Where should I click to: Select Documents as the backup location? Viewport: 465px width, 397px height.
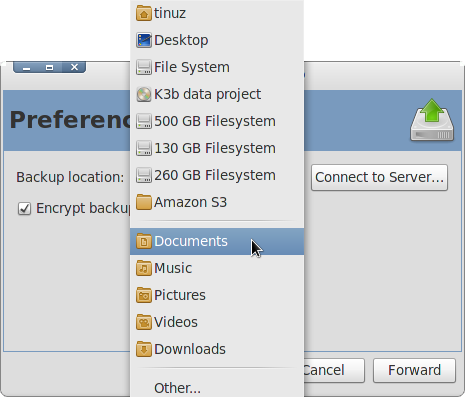coord(217,241)
